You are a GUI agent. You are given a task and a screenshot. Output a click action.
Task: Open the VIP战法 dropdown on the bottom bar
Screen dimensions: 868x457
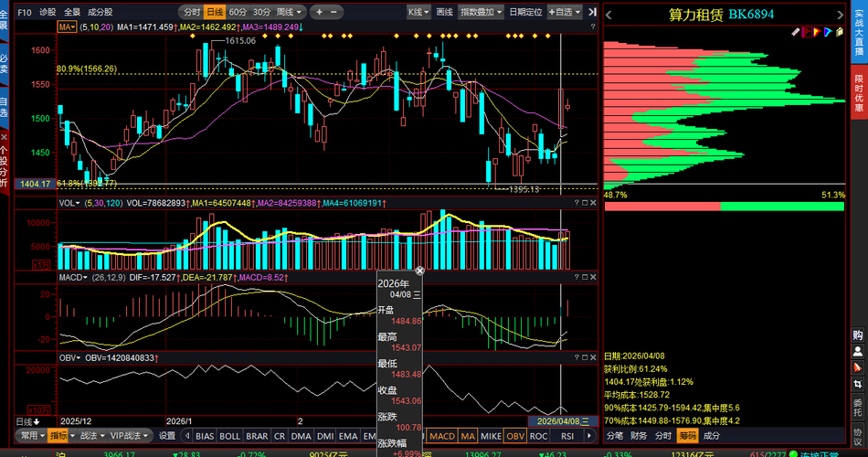pos(130,436)
